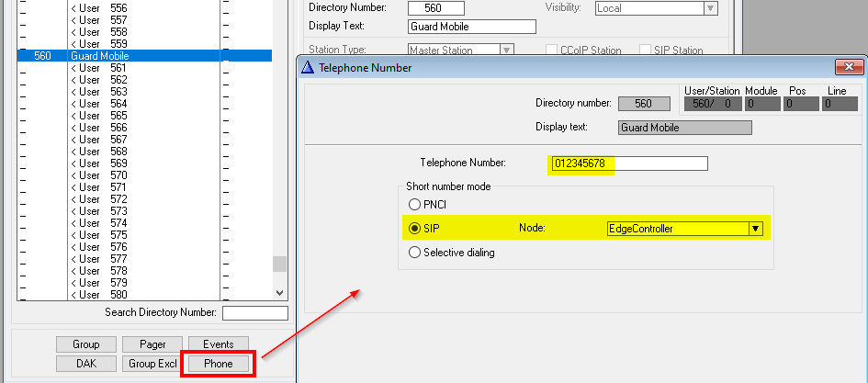This screenshot has height=383, width=868.
Task: Click the dialog Directory number 560 field
Action: (x=644, y=104)
